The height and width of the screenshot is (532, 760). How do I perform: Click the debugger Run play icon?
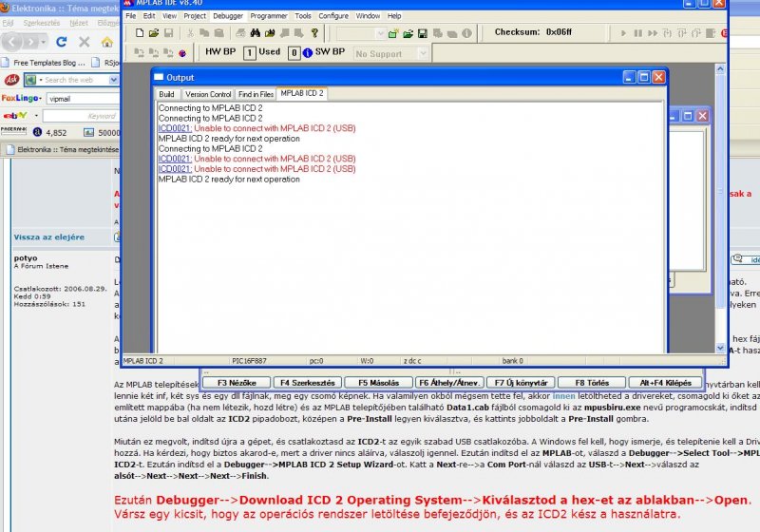(623, 33)
